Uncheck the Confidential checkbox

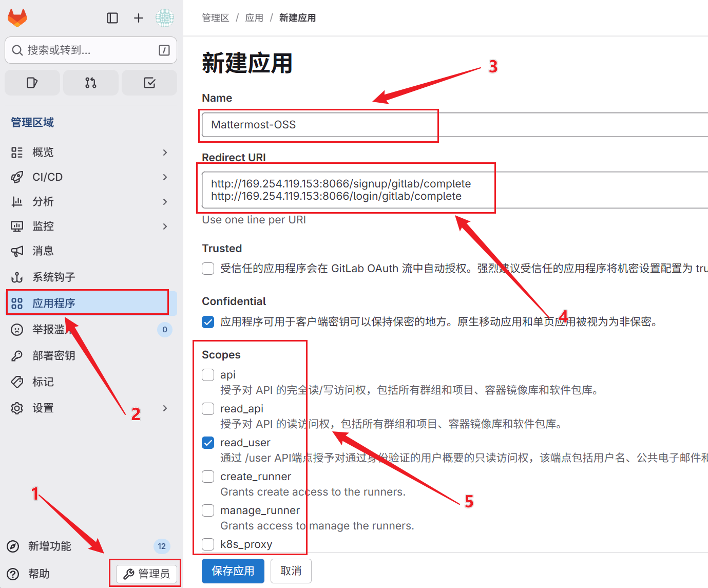click(x=208, y=322)
